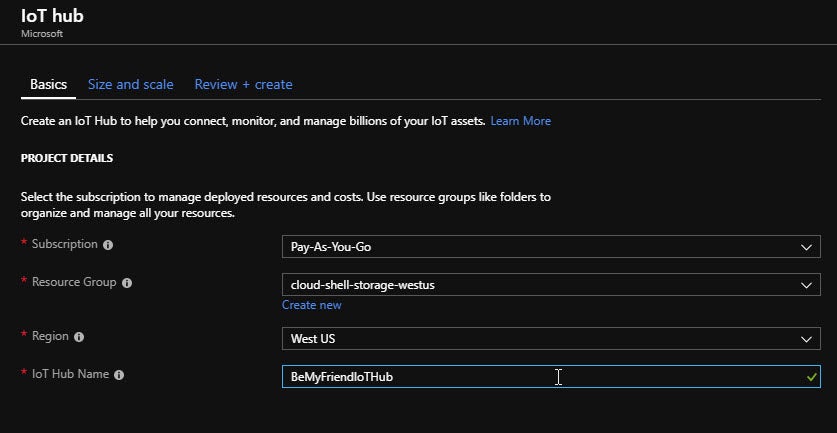The width and height of the screenshot is (837, 433).
Task: Click the info icon beside Resource Group
Action: tap(126, 284)
